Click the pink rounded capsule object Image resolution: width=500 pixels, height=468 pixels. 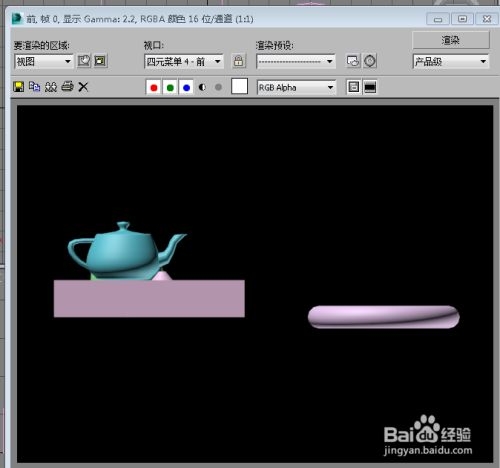384,317
